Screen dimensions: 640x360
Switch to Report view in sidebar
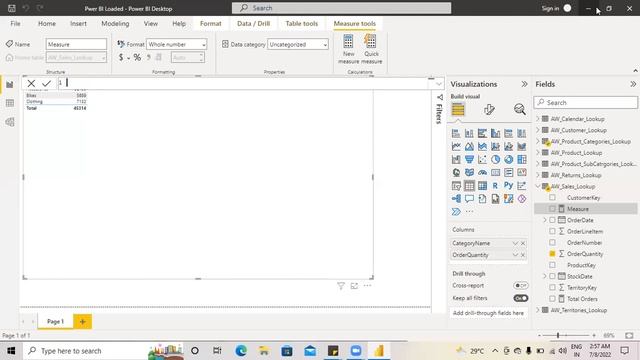coord(10,84)
